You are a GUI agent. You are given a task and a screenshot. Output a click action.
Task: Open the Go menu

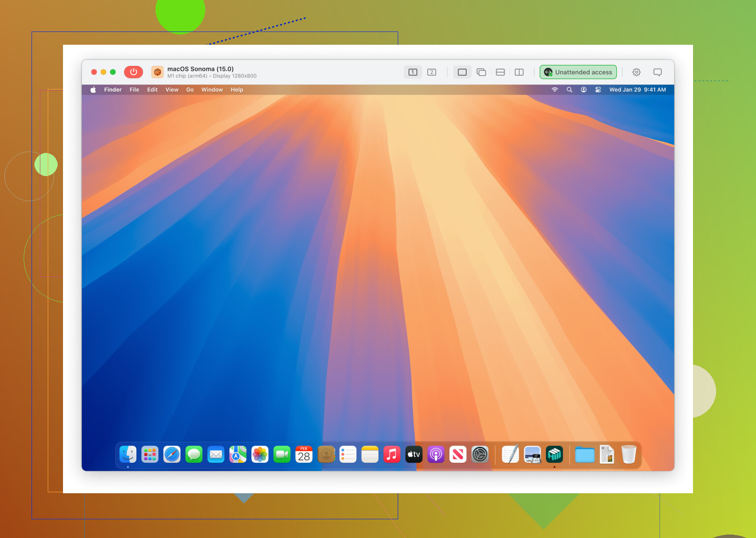click(189, 90)
